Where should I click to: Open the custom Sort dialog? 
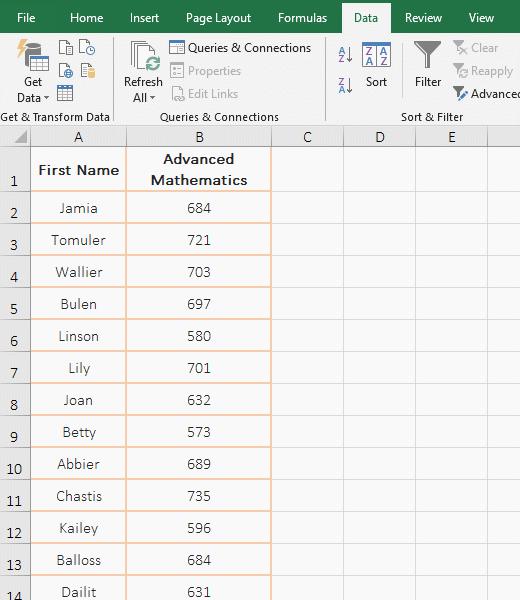click(x=376, y=65)
